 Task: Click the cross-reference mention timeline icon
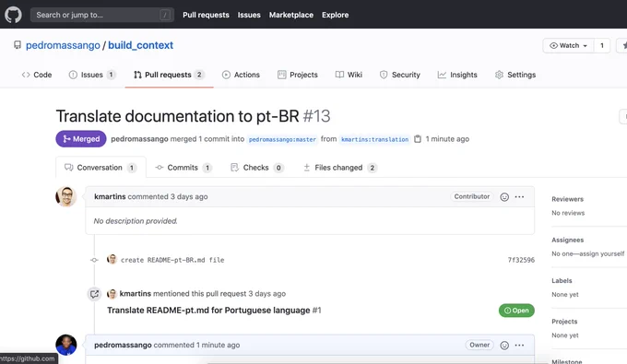[x=94, y=294]
